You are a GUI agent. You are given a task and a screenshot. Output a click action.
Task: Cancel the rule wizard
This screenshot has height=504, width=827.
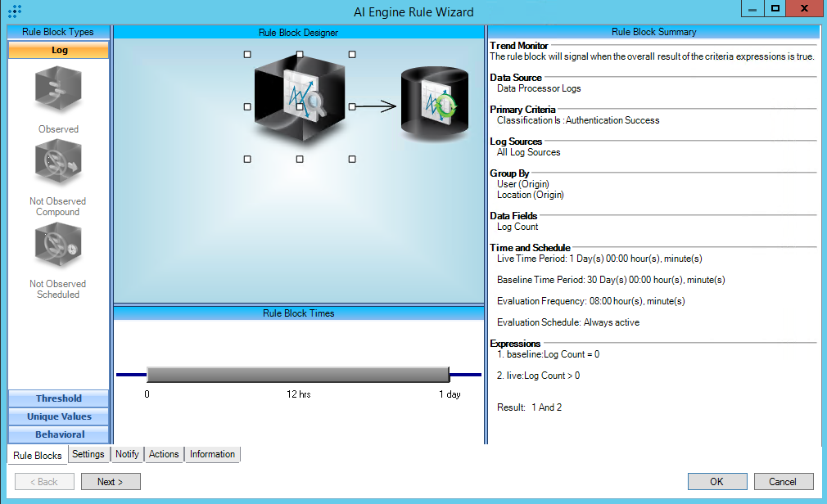[784, 481]
